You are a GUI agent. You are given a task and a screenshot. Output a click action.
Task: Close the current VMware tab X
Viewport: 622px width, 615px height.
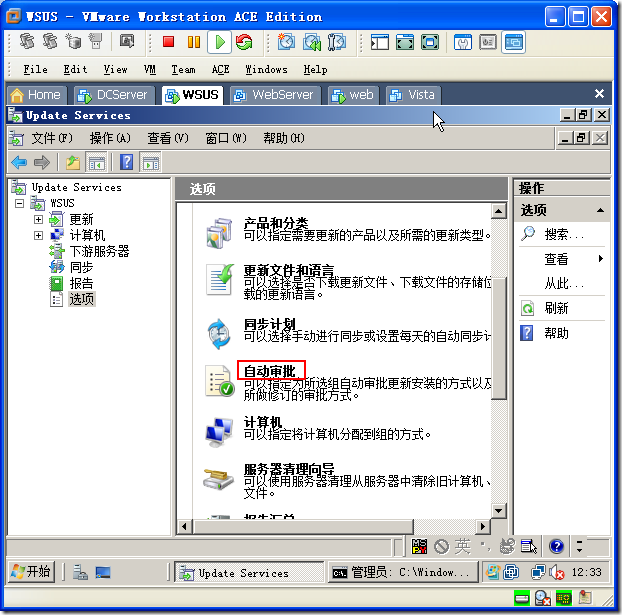pyautogui.click(x=599, y=94)
